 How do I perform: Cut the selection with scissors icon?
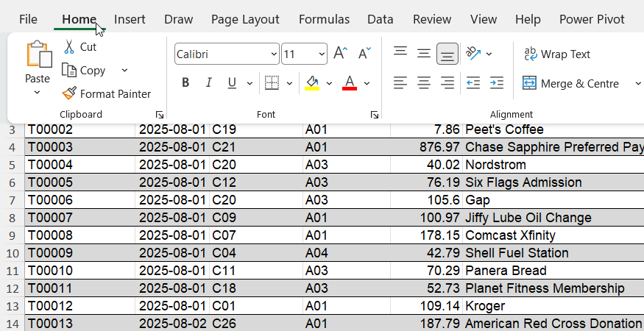pos(69,47)
